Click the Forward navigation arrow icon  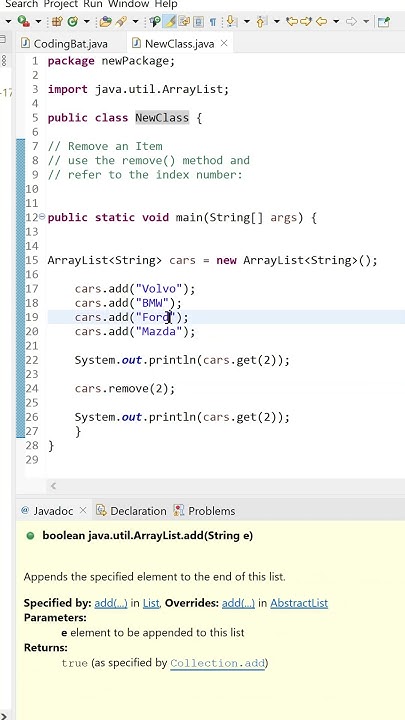click(351, 21)
